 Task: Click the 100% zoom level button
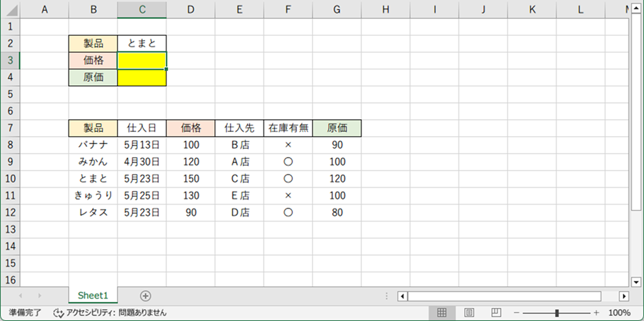[619, 313]
